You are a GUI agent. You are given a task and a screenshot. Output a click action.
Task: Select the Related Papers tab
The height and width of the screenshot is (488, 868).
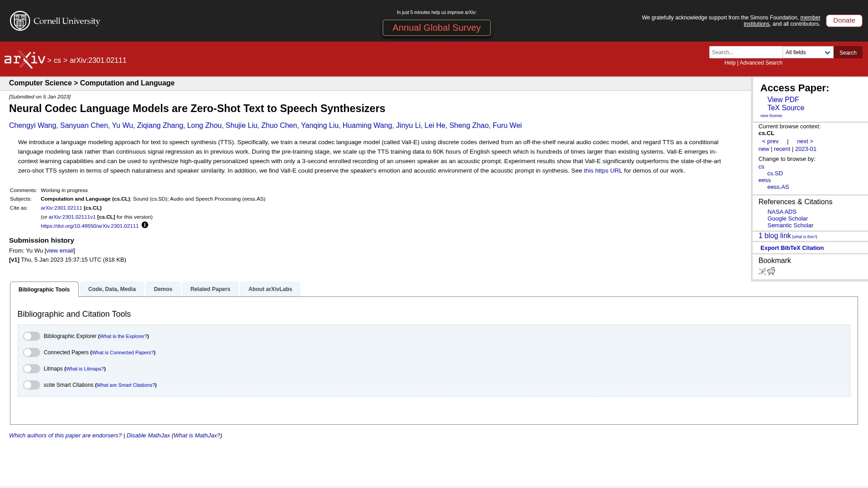(x=210, y=289)
